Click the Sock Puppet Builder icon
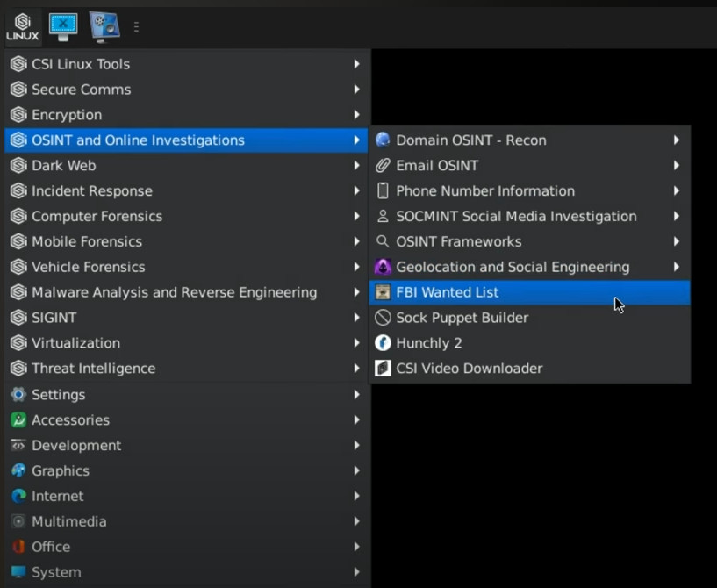Image resolution: width=717 pixels, height=588 pixels. click(x=383, y=318)
